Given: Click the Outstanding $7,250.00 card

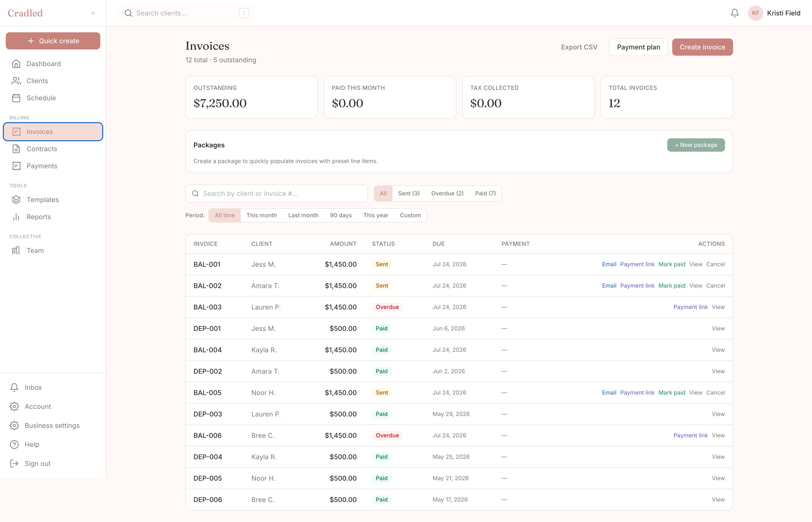Looking at the screenshot, I should (251, 97).
